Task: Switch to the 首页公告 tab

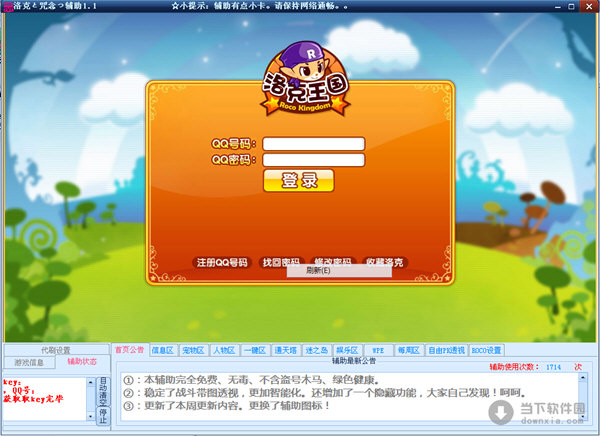Action: (x=129, y=350)
